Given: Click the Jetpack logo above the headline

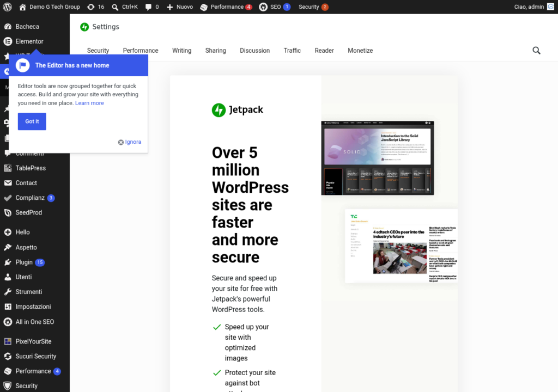Looking at the screenshot, I should point(238,109).
